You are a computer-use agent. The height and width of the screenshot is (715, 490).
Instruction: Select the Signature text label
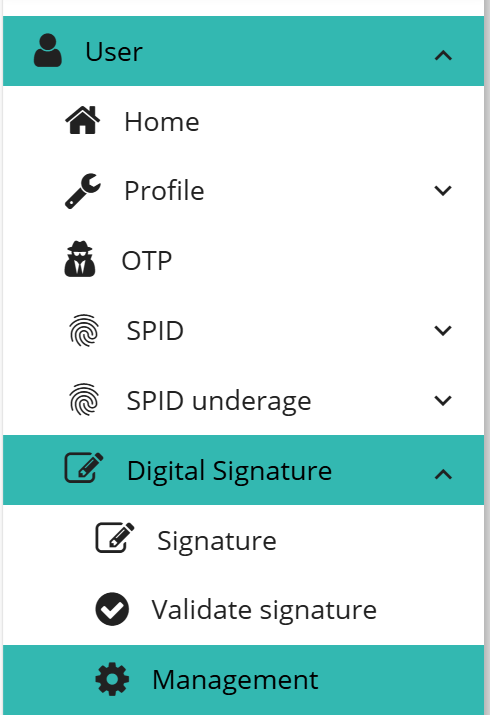click(217, 542)
